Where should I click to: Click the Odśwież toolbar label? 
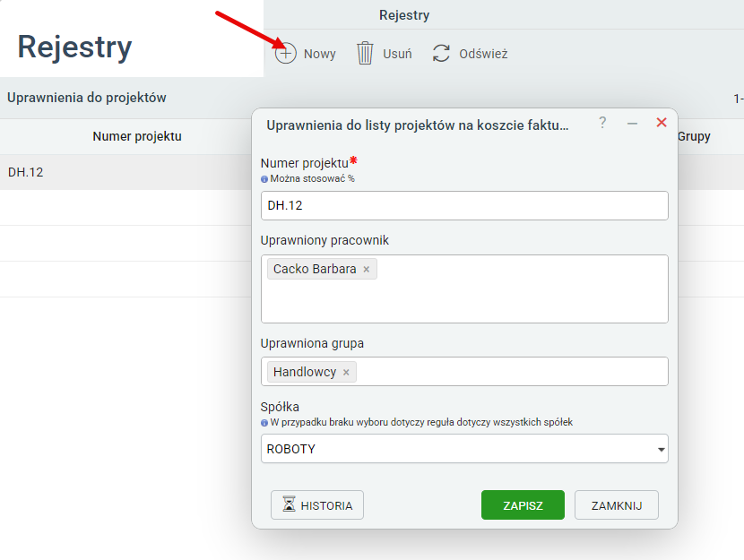(x=483, y=54)
